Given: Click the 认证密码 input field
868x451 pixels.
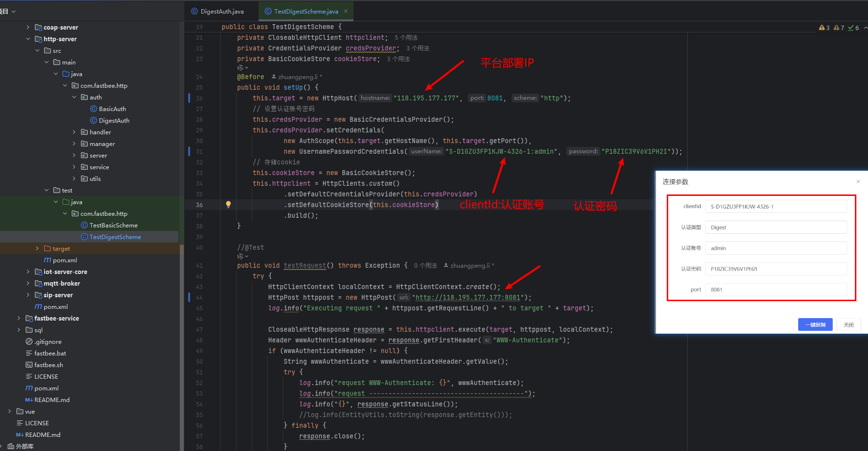Looking at the screenshot, I should [x=776, y=269].
